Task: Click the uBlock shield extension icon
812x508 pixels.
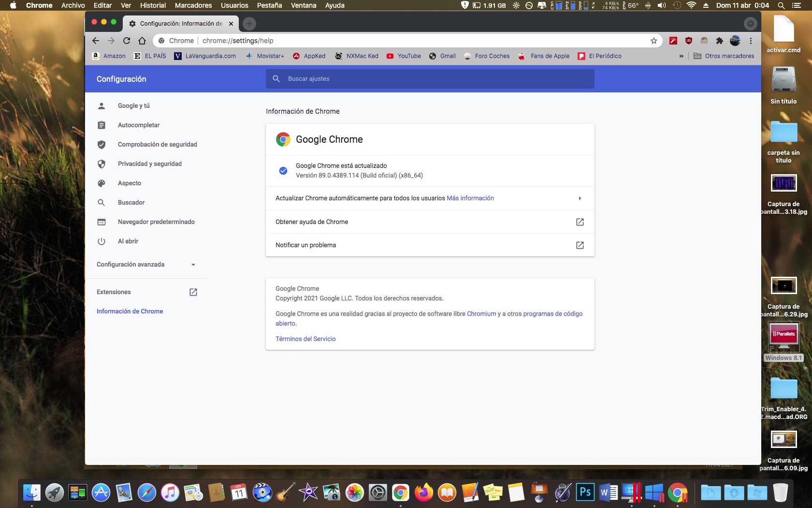Action: (x=689, y=41)
